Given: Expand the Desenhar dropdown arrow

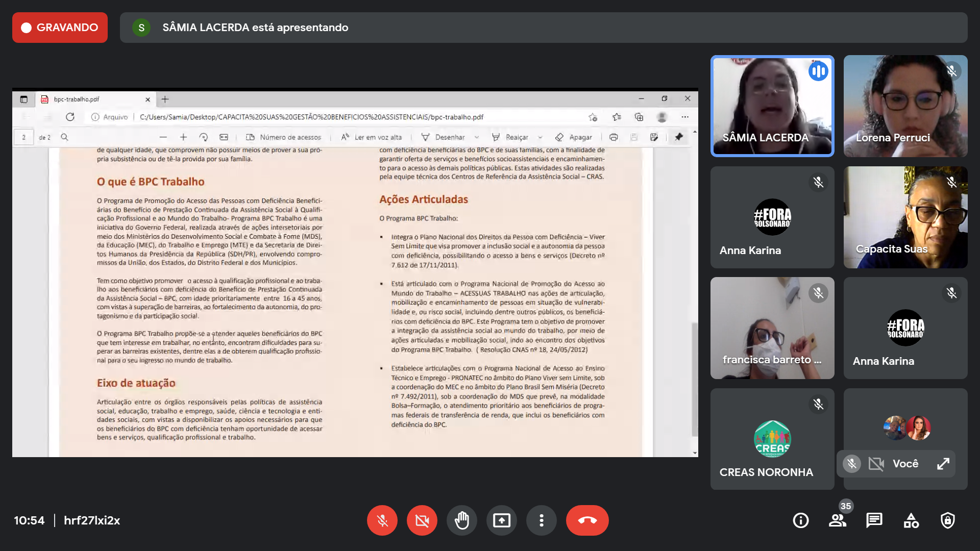Looking at the screenshot, I should 477,137.
